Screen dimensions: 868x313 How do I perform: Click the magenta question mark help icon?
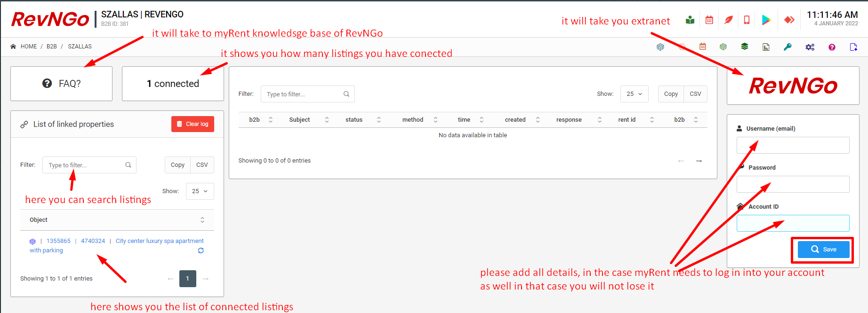click(832, 47)
